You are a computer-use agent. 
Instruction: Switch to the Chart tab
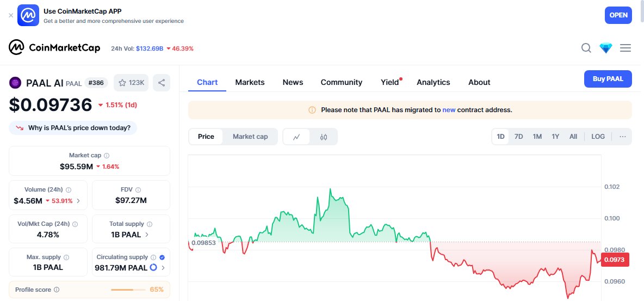coord(207,82)
